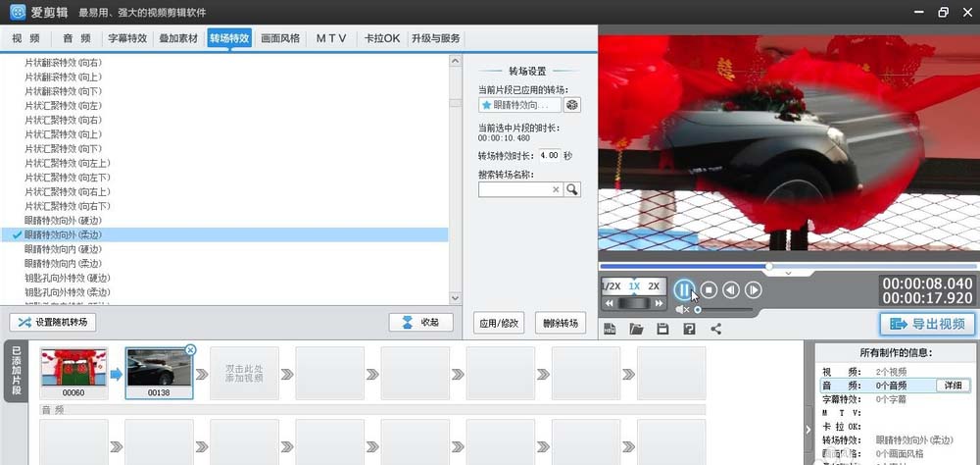Set playback speed to 2X
Image resolution: width=980 pixels, height=465 pixels.
(654, 286)
